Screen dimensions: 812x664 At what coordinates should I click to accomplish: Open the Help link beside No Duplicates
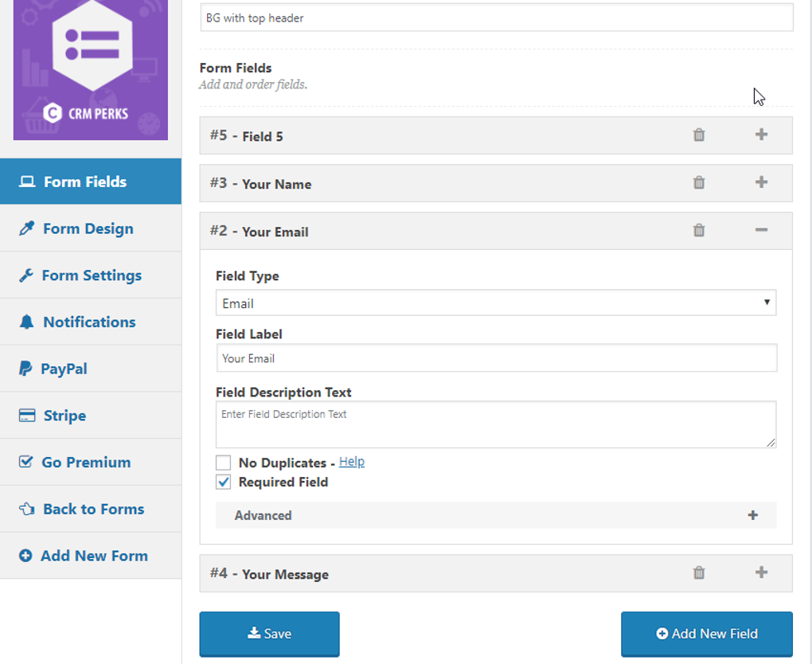(352, 461)
